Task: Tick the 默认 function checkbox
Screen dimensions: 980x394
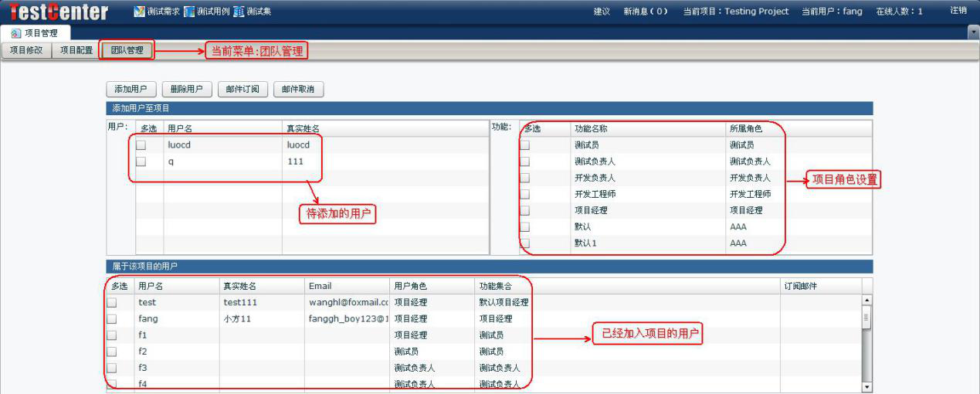Action: click(525, 227)
